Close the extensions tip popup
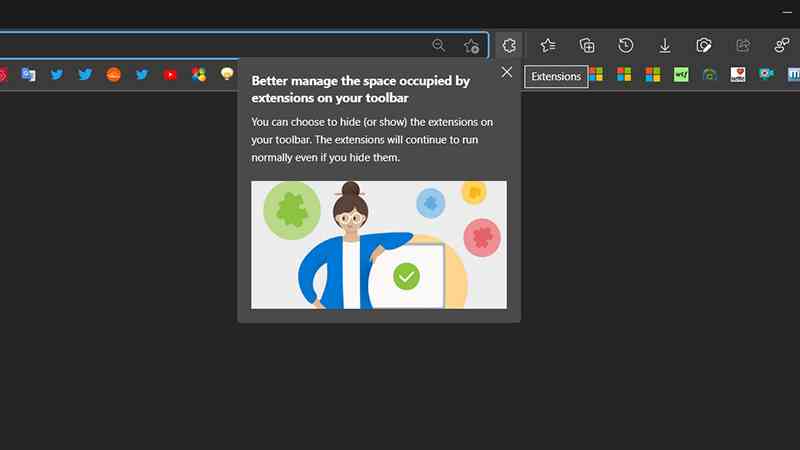The height and width of the screenshot is (450, 800). [x=507, y=72]
